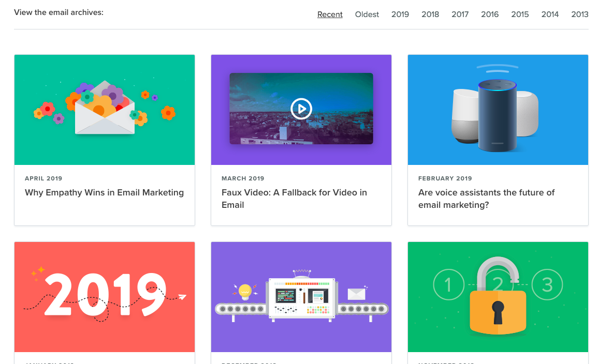The image size is (599, 364).
Task: Click the FEBRUARY 2019 date label
Action: (x=445, y=178)
